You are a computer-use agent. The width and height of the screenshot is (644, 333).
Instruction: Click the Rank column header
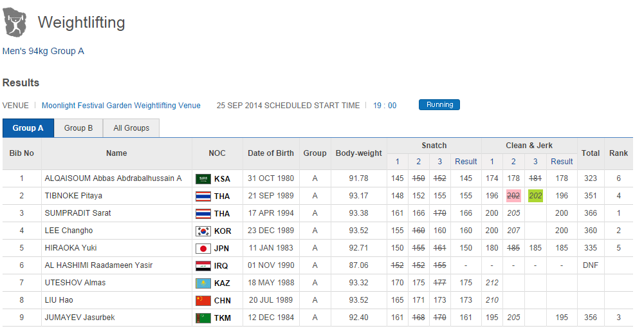coord(618,153)
